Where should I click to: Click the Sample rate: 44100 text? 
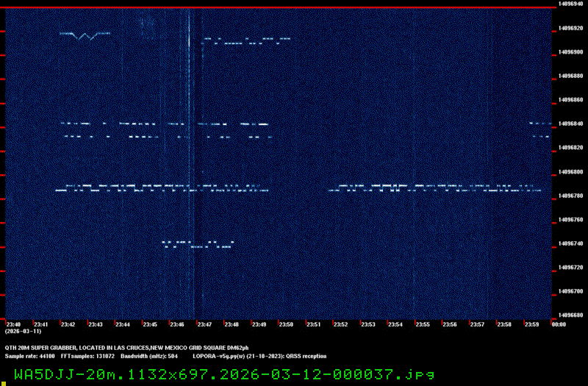coord(30,357)
